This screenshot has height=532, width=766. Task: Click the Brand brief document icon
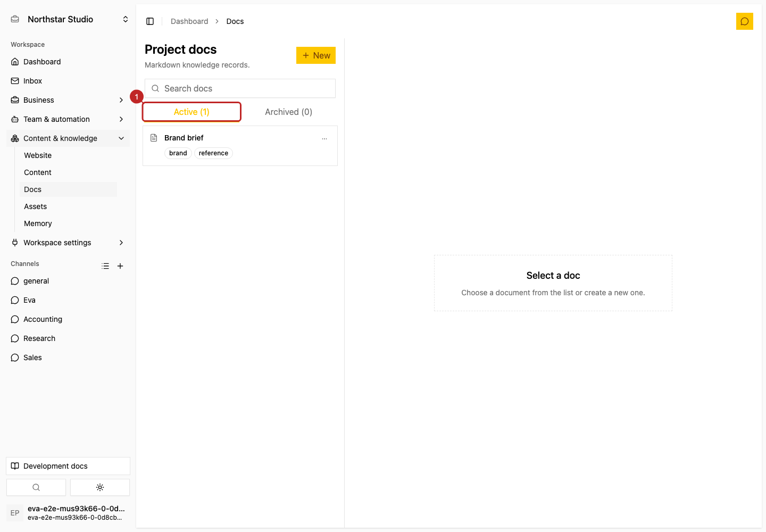pos(154,138)
